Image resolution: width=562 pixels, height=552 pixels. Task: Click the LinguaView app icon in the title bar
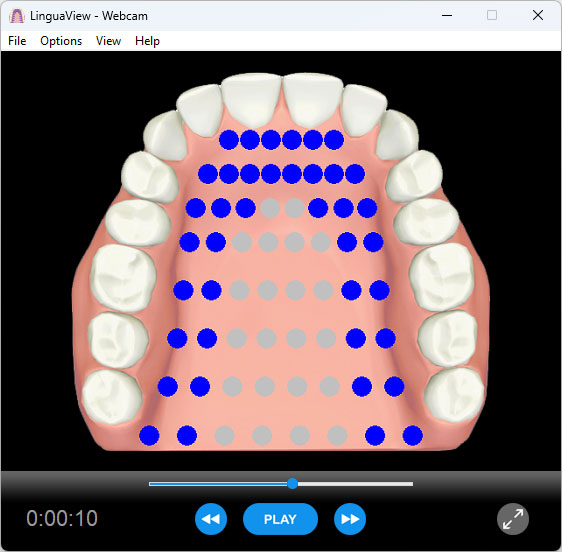(x=16, y=16)
